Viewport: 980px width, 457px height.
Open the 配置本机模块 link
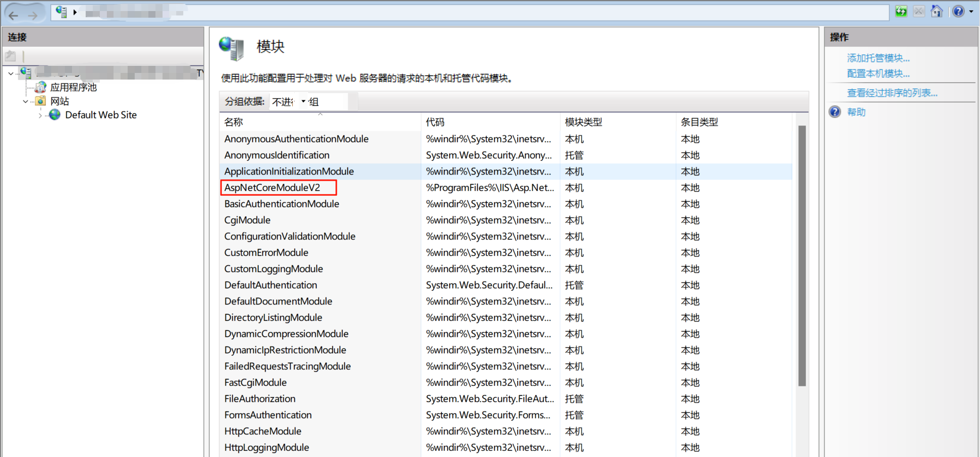click(878, 73)
